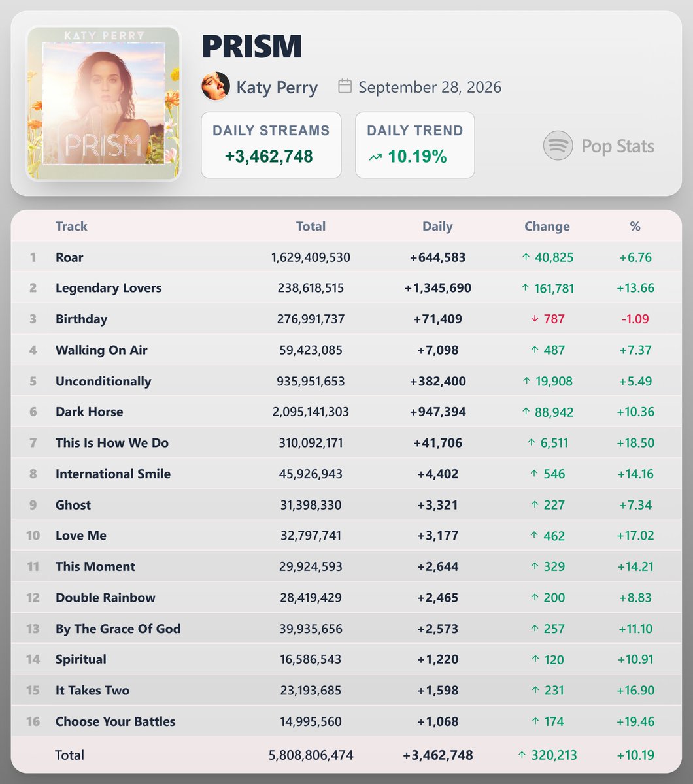Click the Spotify logo next to Pop Stats
The height and width of the screenshot is (784, 693).
[x=558, y=146]
